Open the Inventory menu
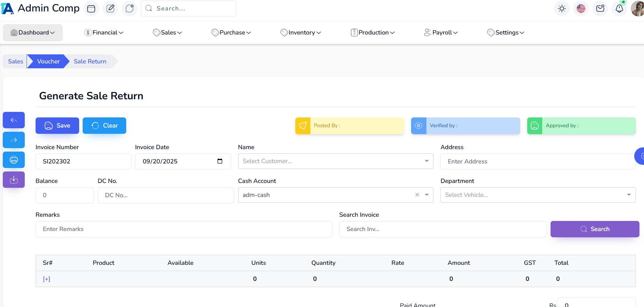This screenshot has height=307, width=644. pos(301,32)
